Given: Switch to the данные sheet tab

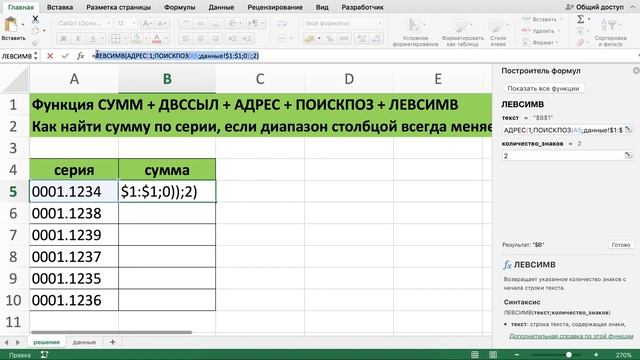Looking at the screenshot, I should click(x=84, y=342).
